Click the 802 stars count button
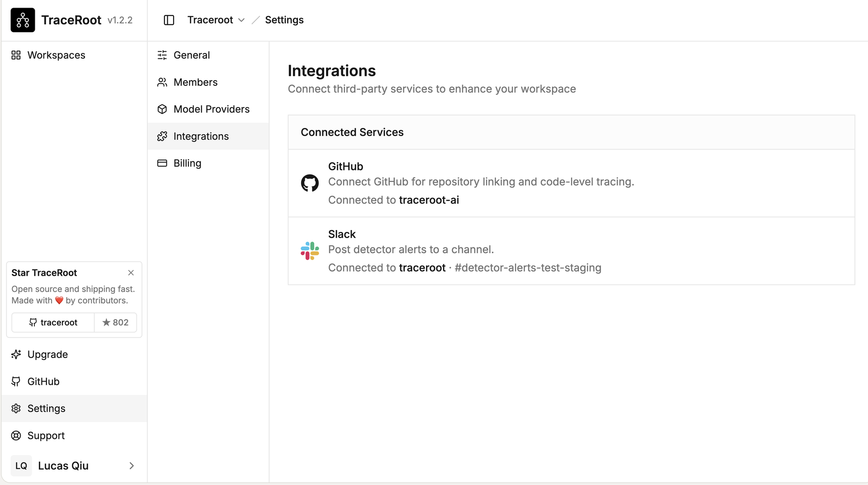 click(x=115, y=322)
